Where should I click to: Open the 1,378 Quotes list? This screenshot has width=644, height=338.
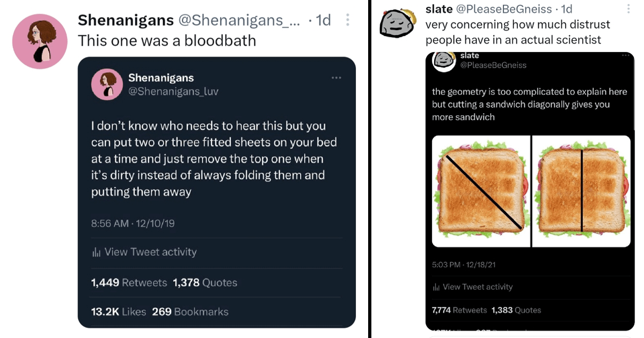tap(205, 283)
